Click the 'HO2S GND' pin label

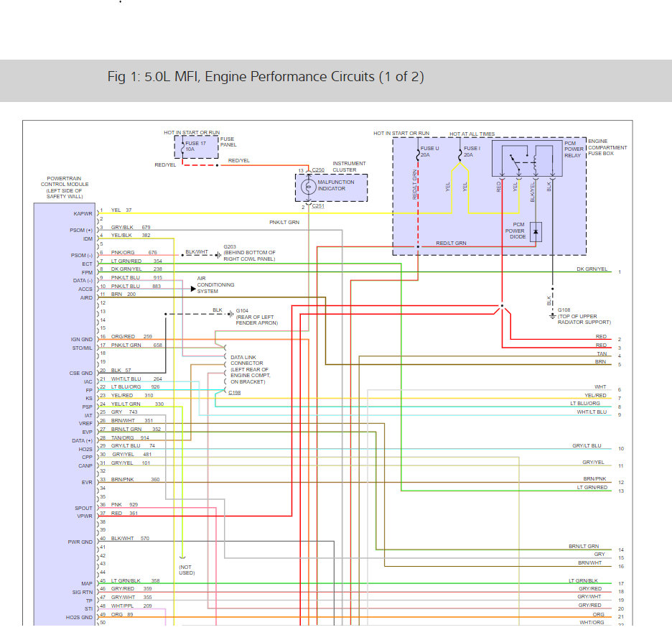point(79,617)
